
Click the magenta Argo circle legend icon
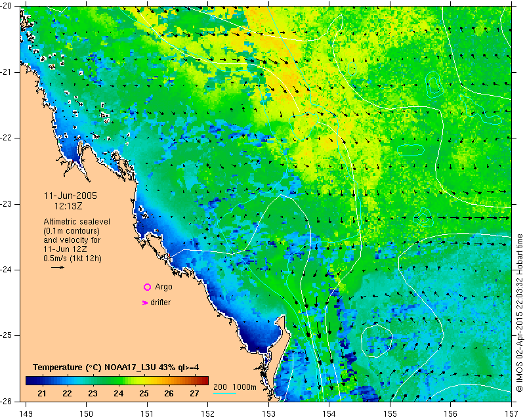tap(147, 287)
